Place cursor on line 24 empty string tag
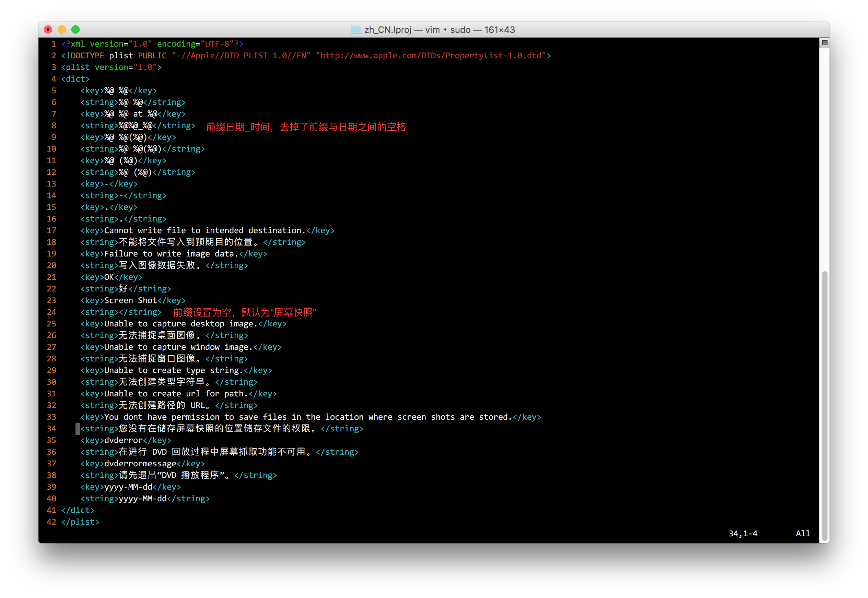The width and height of the screenshot is (868, 598). tap(121, 312)
